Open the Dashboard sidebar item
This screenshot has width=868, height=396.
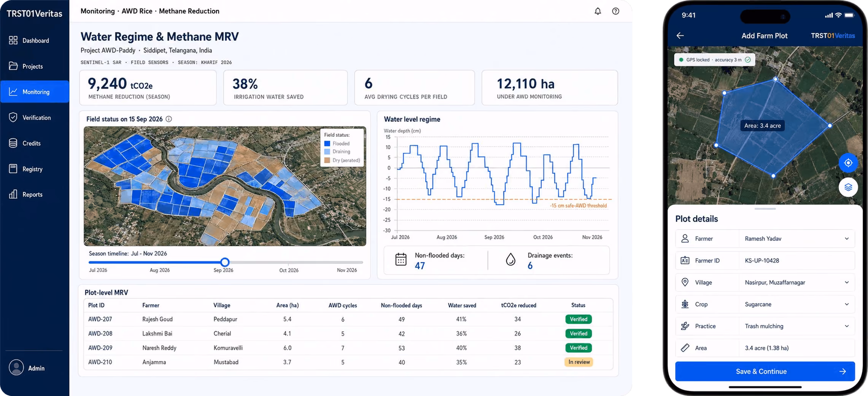tap(35, 40)
